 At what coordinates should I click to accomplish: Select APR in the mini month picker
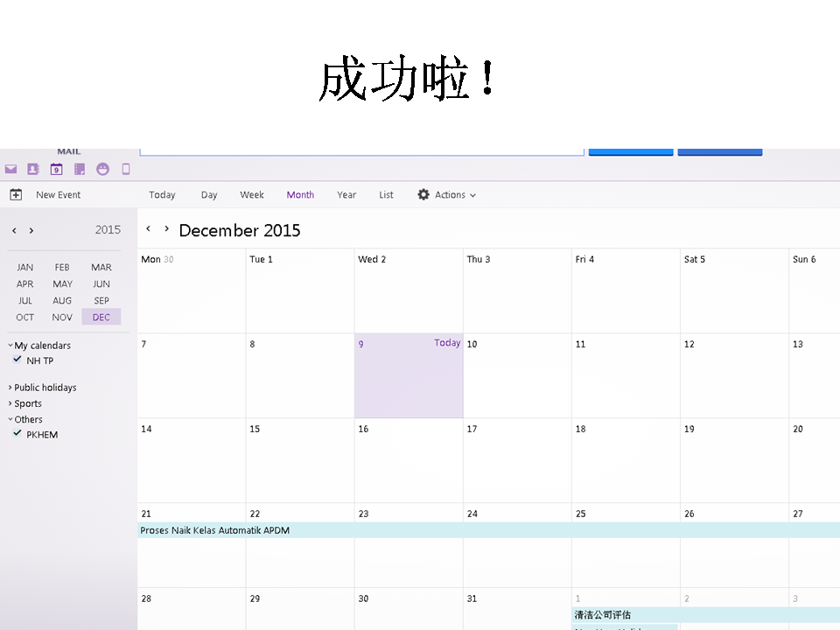[x=24, y=283]
